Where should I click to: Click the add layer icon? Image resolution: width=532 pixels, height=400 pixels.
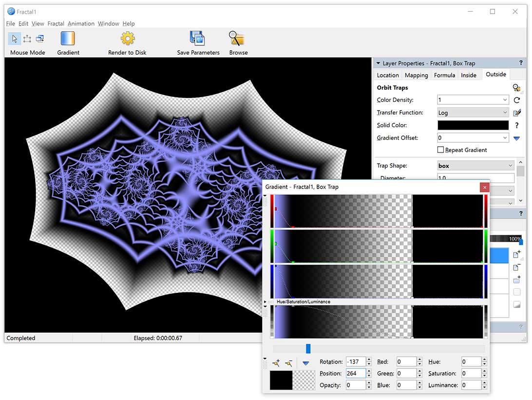click(517, 254)
